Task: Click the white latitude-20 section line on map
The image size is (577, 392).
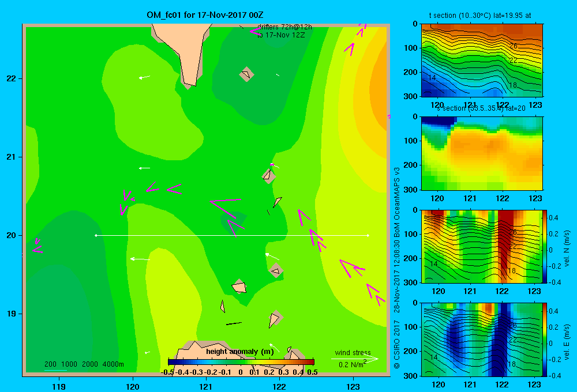Action: (232, 235)
